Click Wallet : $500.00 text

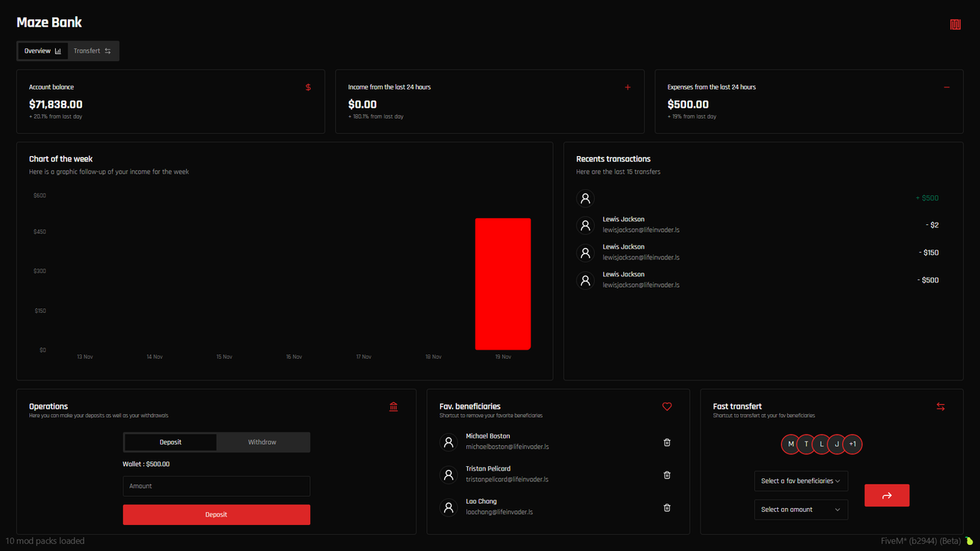146,465
